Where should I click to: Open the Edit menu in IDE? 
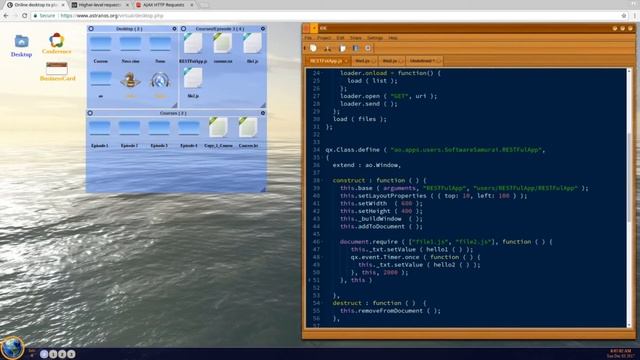(340, 38)
